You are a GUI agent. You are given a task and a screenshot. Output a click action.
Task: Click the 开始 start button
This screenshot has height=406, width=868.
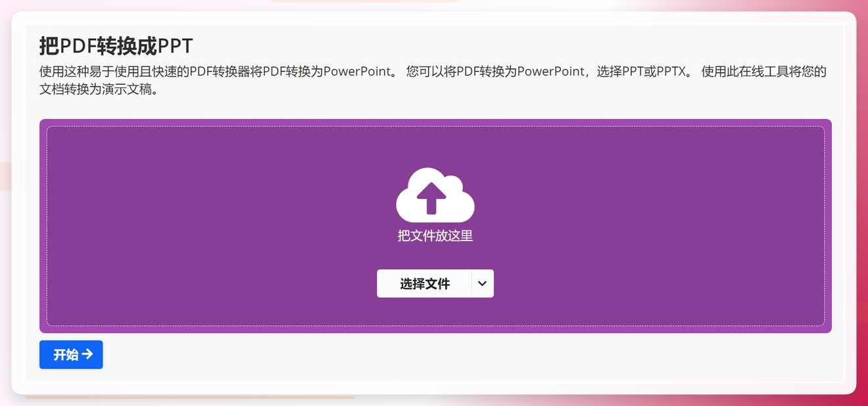coord(71,355)
